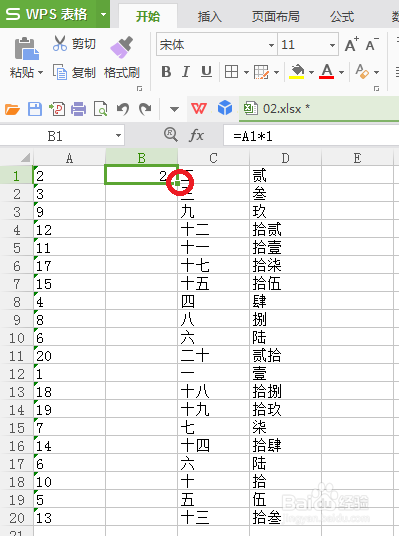
Task: Click the 剪切 cut label
Action: (x=84, y=44)
